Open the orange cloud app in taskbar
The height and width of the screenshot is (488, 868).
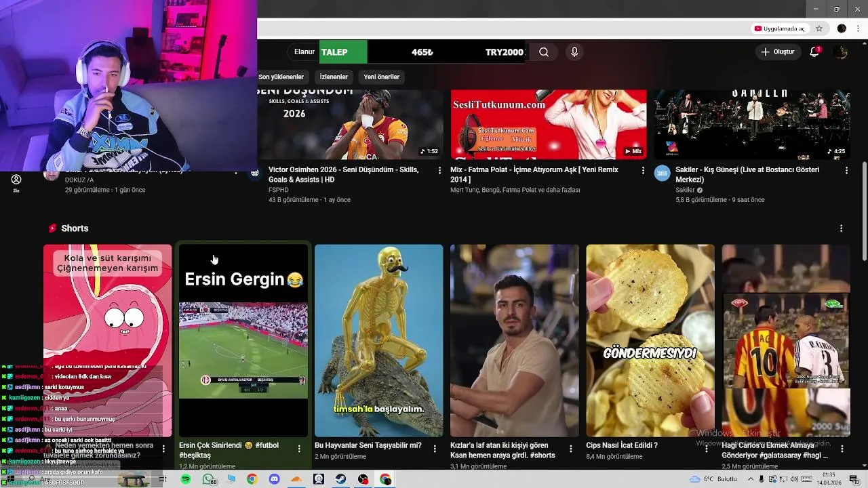pyautogui.click(x=296, y=479)
